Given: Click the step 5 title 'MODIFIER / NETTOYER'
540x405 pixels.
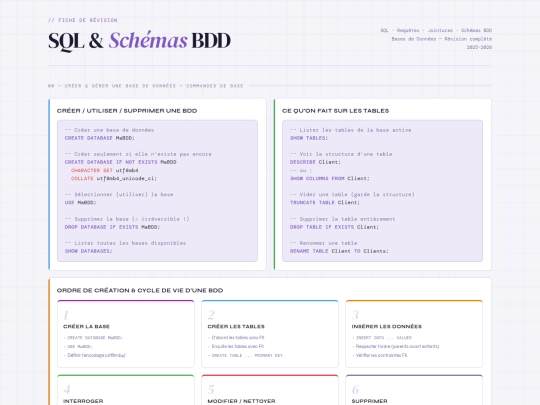Looking at the screenshot, I should click(x=241, y=401).
